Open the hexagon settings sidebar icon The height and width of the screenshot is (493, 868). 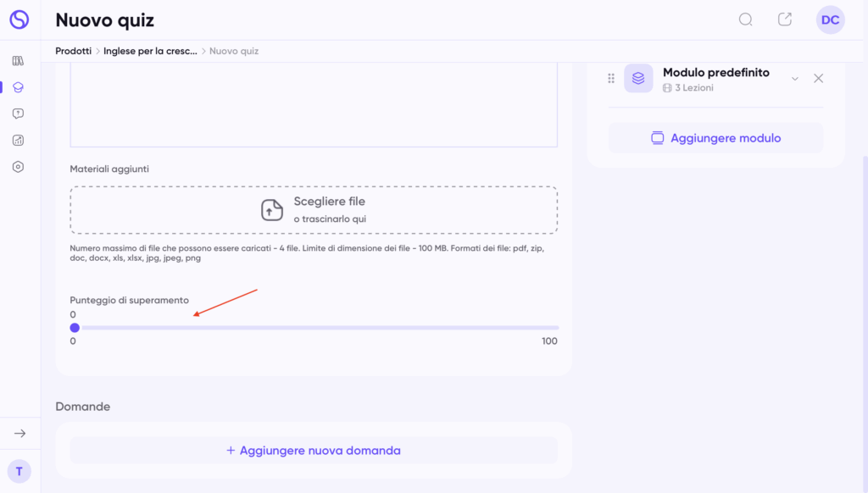19,167
